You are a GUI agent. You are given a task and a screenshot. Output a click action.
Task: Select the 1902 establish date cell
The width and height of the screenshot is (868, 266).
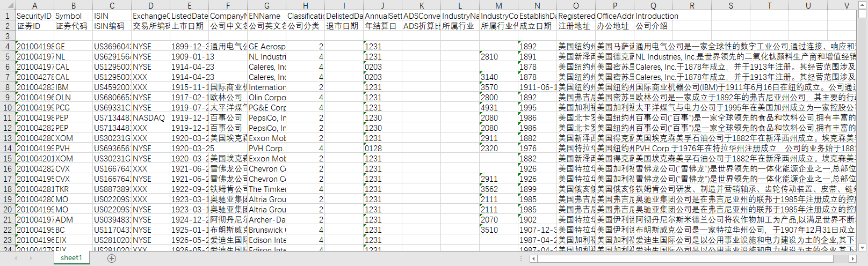537,219
